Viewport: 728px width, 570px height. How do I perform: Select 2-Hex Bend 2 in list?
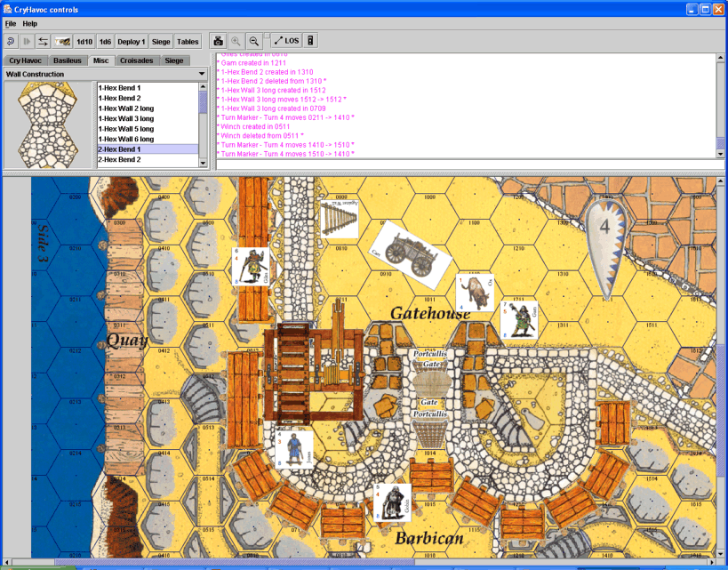tap(148, 159)
